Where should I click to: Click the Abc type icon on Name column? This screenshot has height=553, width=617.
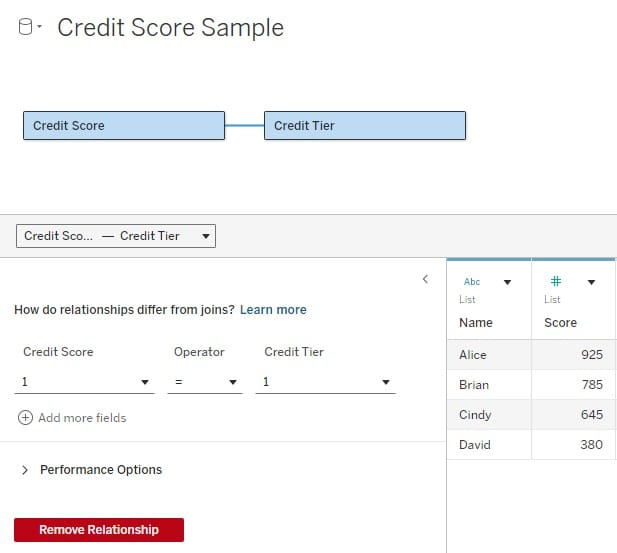(x=471, y=282)
